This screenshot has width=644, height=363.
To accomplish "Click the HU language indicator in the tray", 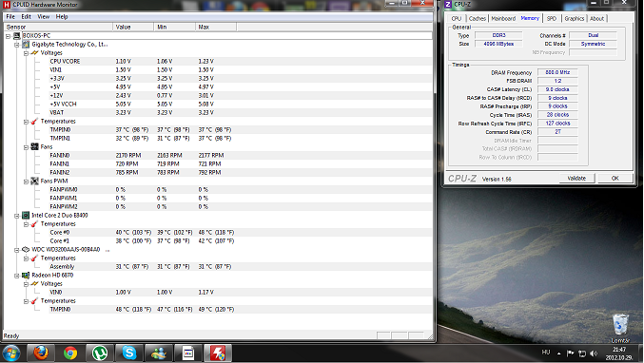I will coord(546,353).
